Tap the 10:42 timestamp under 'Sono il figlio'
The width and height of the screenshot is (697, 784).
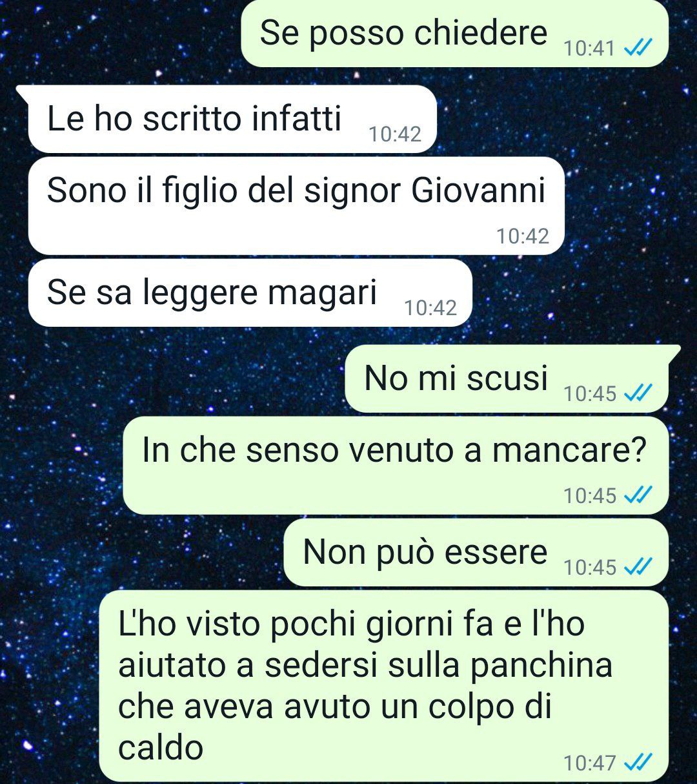[x=523, y=236]
